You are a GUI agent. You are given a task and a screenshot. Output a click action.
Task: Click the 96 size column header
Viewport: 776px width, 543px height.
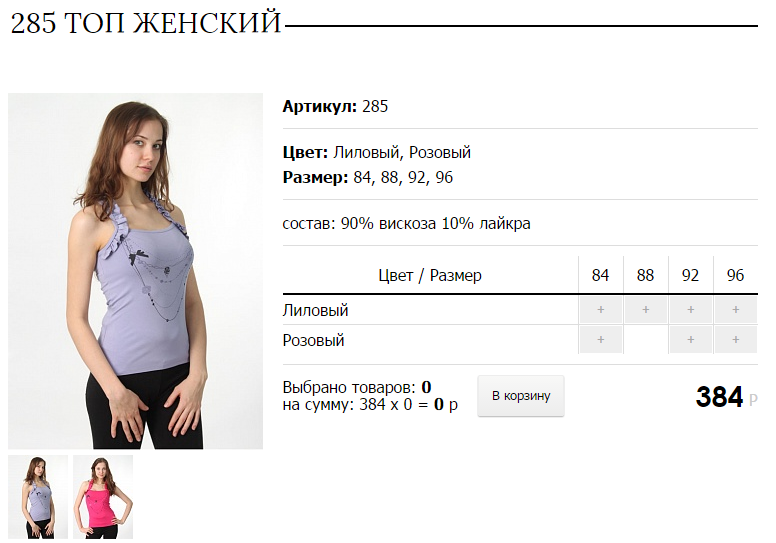tap(735, 275)
